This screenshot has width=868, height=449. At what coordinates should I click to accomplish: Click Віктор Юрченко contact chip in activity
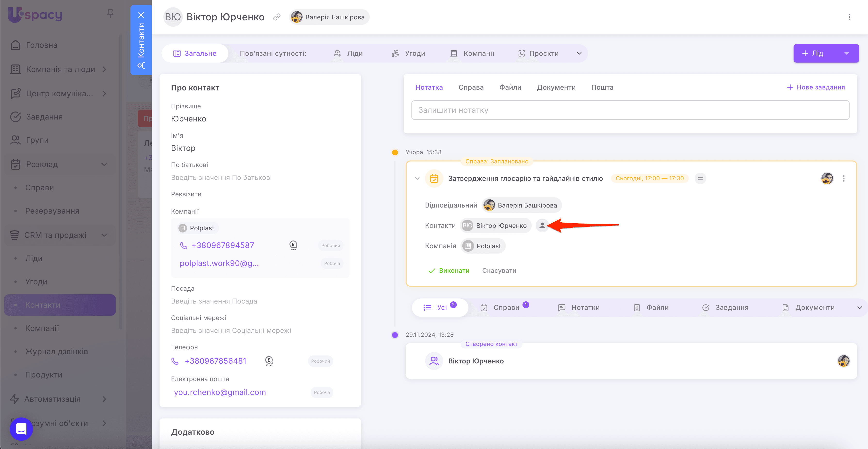point(495,225)
